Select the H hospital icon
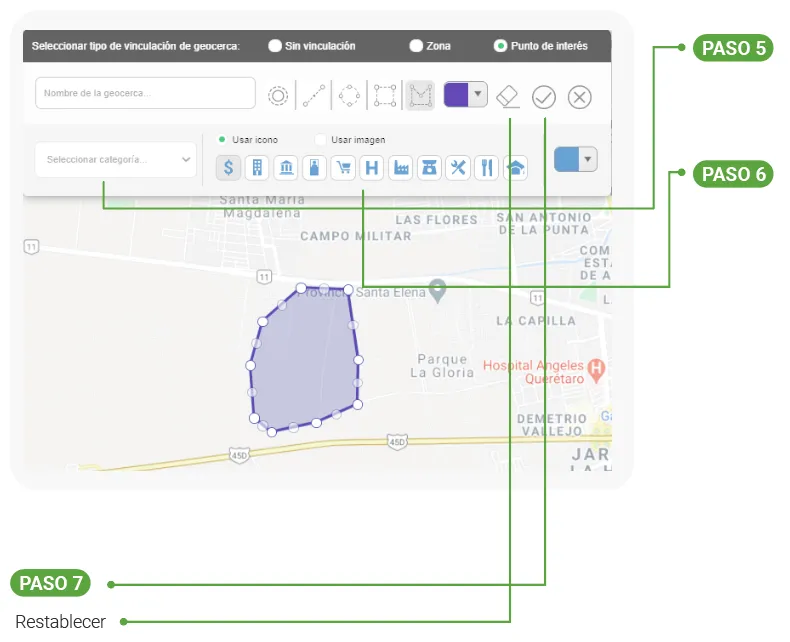The width and height of the screenshot is (790, 642). point(372,167)
